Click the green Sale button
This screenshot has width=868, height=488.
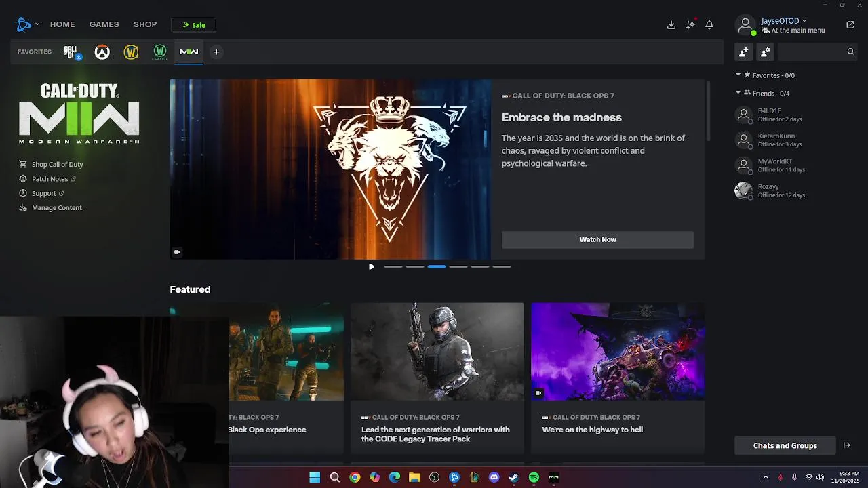(x=193, y=25)
